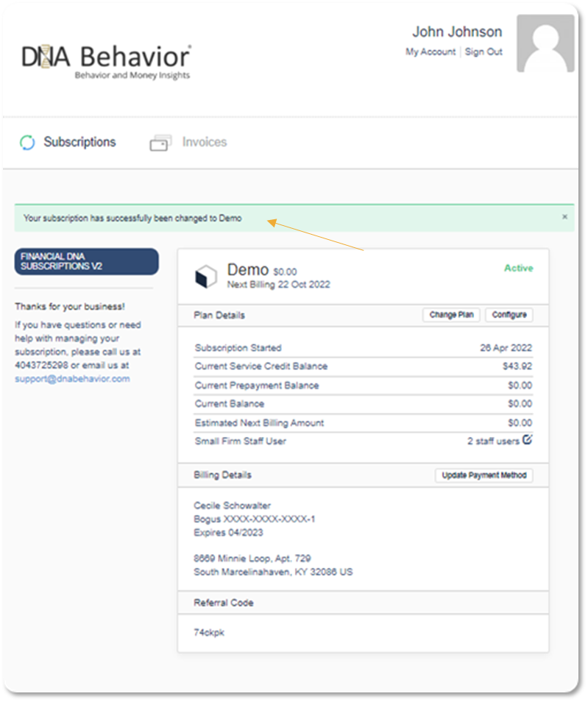
Task: Click the DNA Behavior logo
Action: (x=106, y=62)
